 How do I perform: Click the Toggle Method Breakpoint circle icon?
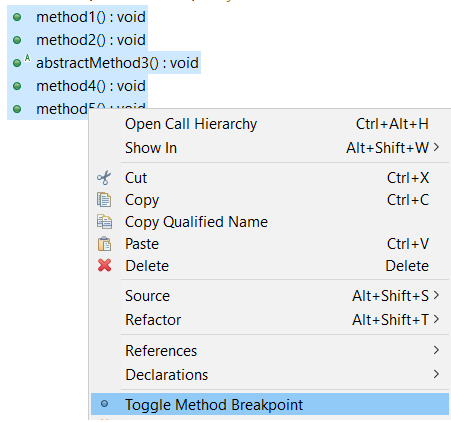click(x=104, y=404)
